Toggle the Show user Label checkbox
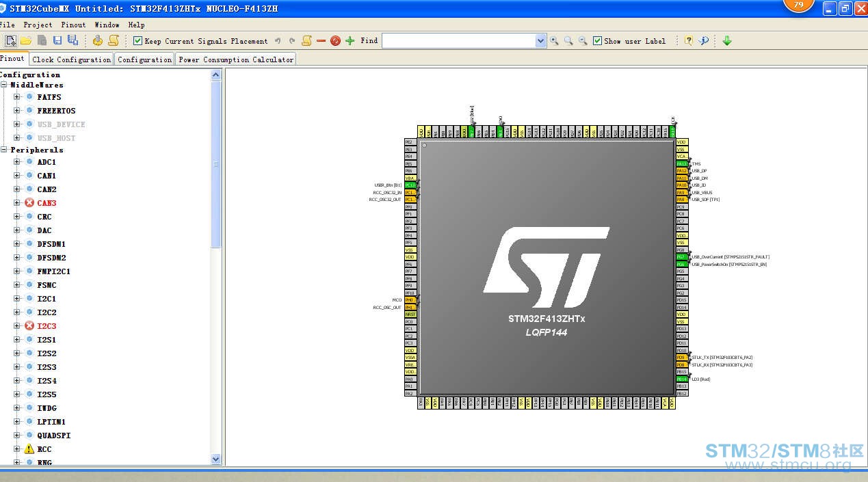This screenshot has width=868, height=482. [598, 41]
